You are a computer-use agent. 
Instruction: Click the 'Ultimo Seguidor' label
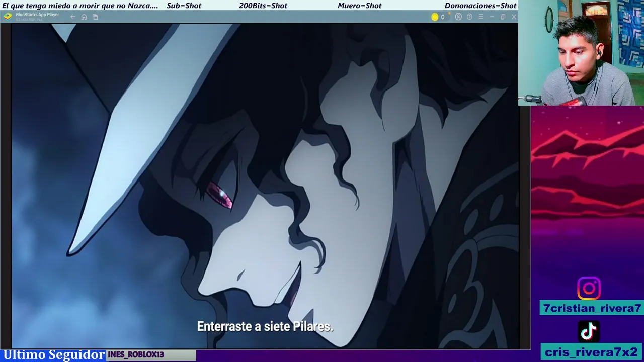click(54, 355)
